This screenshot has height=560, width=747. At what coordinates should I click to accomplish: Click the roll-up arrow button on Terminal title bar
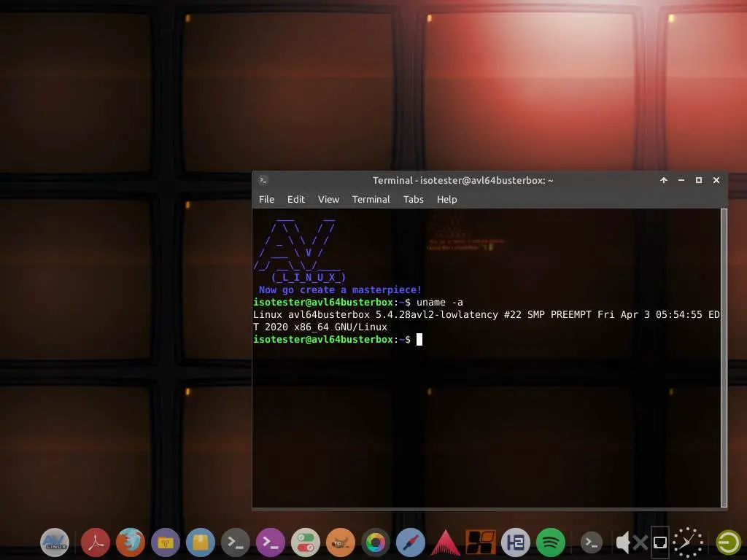click(664, 180)
